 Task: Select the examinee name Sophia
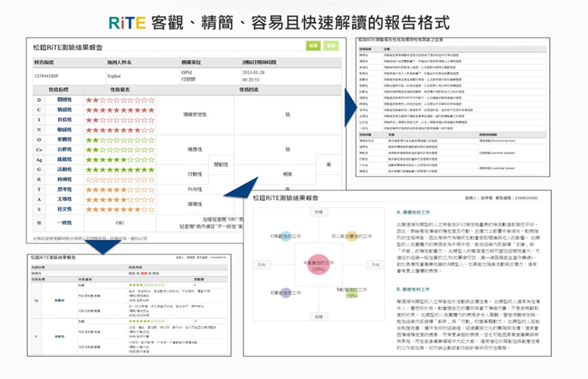[114, 76]
